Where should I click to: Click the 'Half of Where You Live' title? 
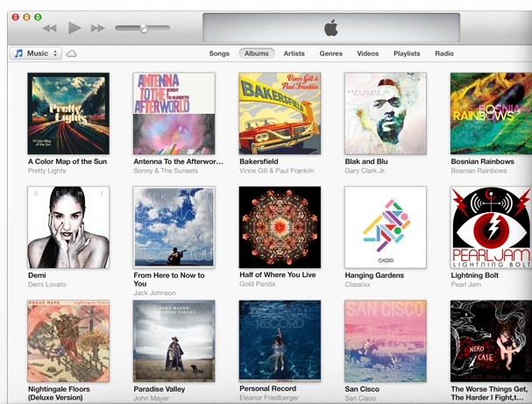coord(278,275)
